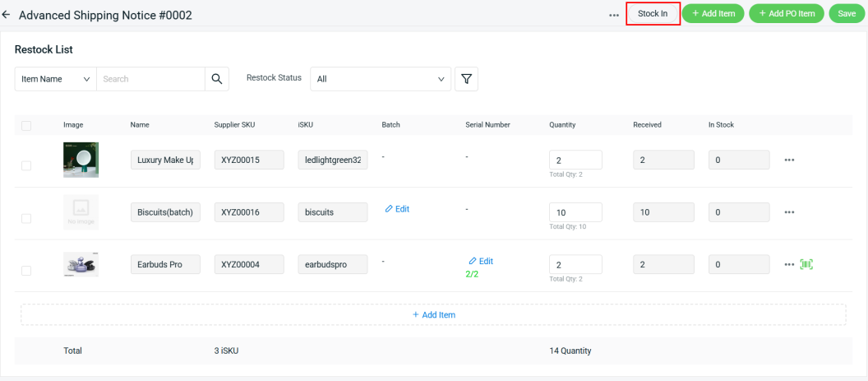Open more options for Earbuds Pro row
The width and height of the screenshot is (868, 381).
tap(789, 264)
